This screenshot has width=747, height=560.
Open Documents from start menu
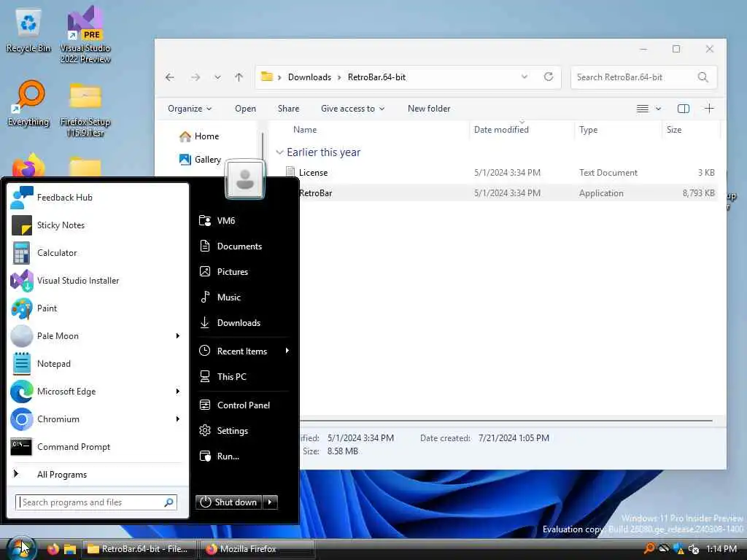(x=244, y=246)
